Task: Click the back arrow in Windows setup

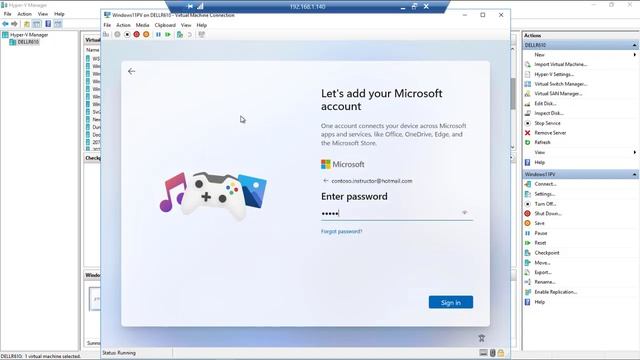Action: (131, 71)
